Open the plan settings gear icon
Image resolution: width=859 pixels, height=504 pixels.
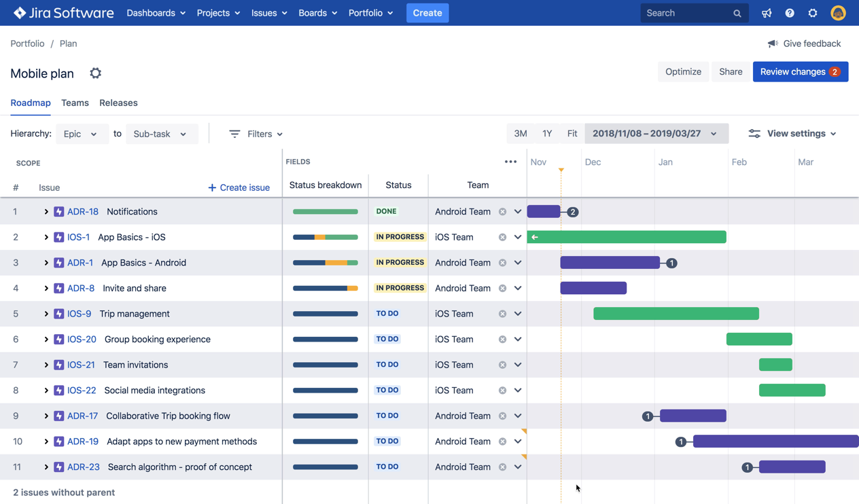[96, 73]
